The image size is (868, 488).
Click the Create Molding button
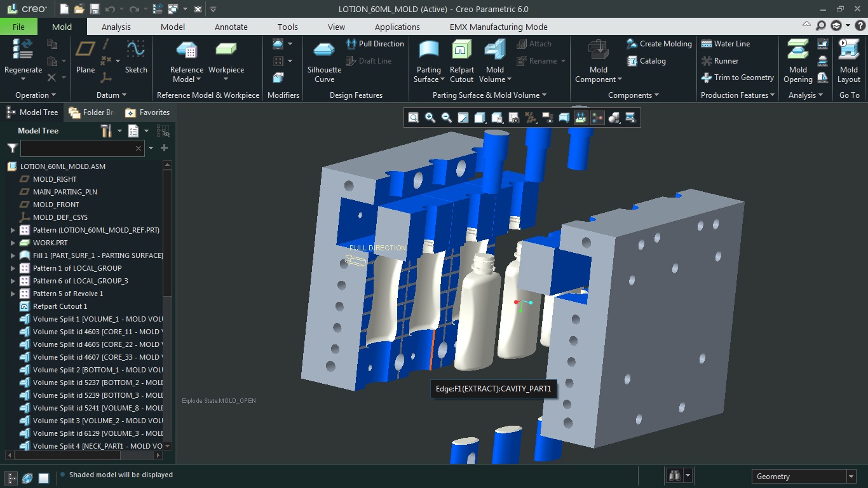(659, 44)
